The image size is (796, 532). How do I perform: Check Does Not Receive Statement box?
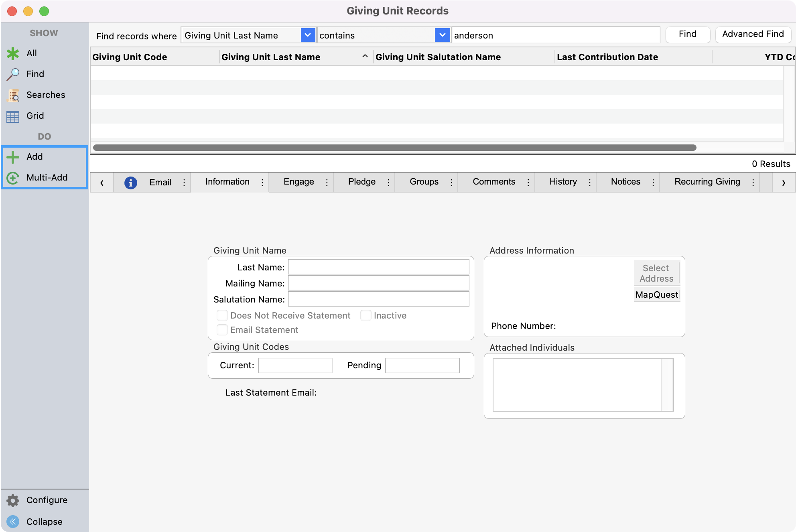click(222, 315)
